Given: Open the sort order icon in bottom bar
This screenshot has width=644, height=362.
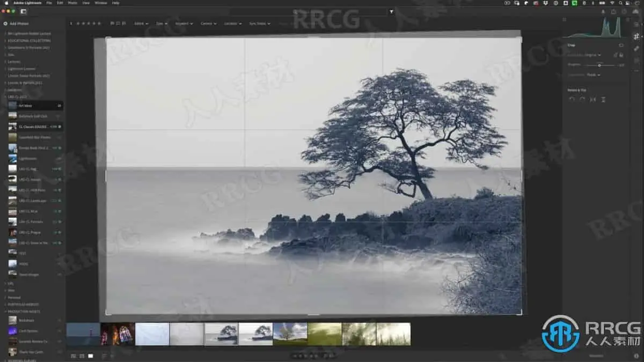Looking at the screenshot, I should pos(104,356).
